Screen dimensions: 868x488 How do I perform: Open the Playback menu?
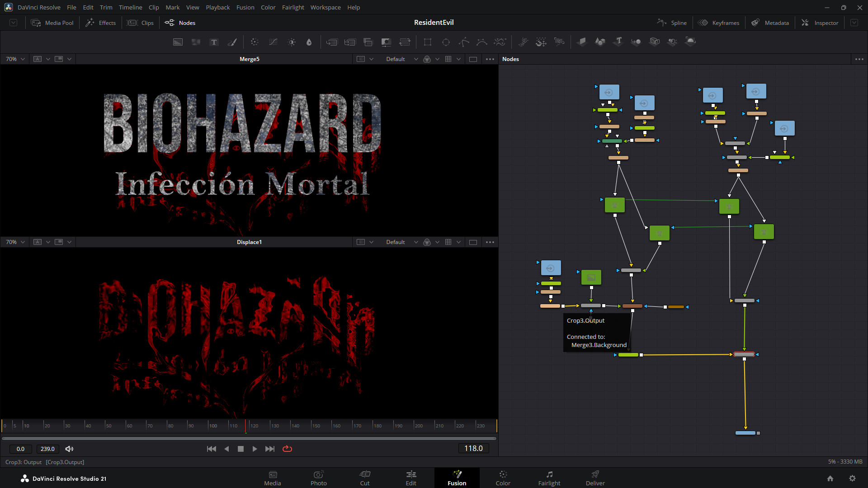coord(217,7)
